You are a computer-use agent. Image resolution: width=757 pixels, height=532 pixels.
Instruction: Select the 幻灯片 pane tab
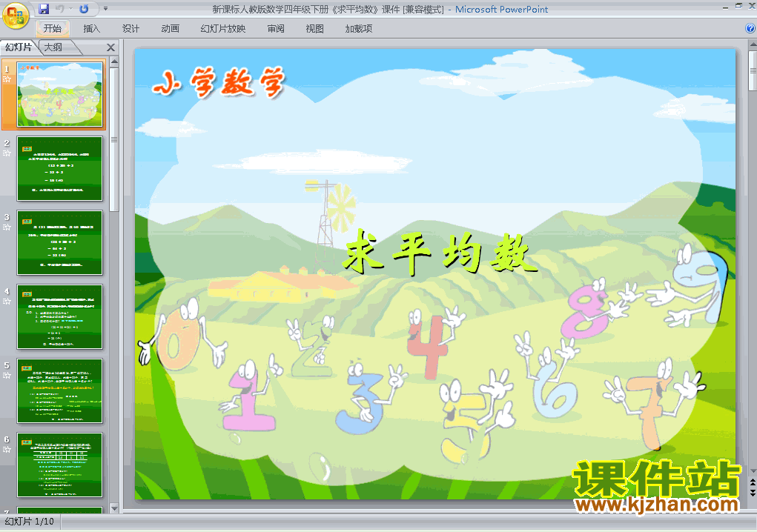(19, 47)
